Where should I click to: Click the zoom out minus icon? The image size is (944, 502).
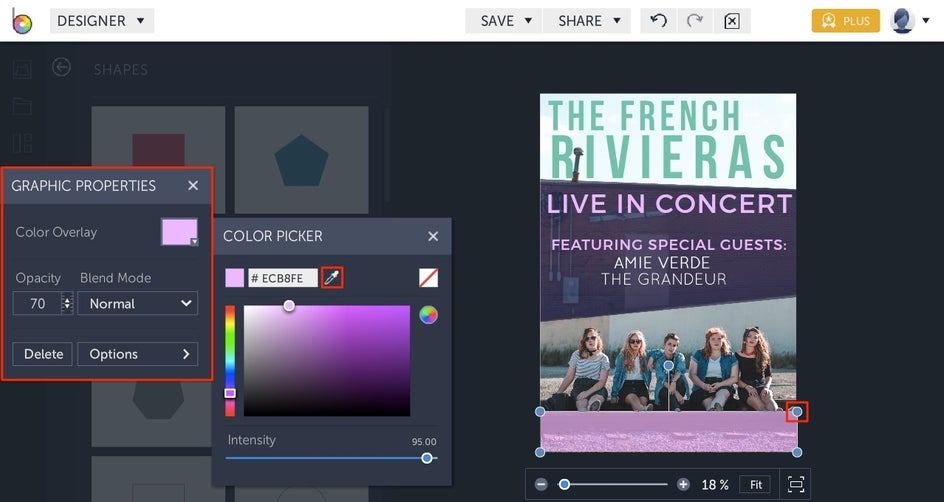(x=541, y=484)
